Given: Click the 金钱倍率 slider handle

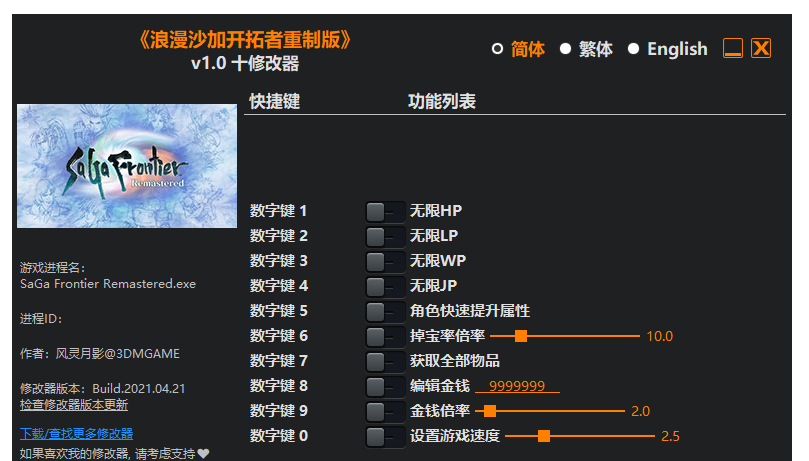Looking at the screenshot, I should click(x=490, y=411).
